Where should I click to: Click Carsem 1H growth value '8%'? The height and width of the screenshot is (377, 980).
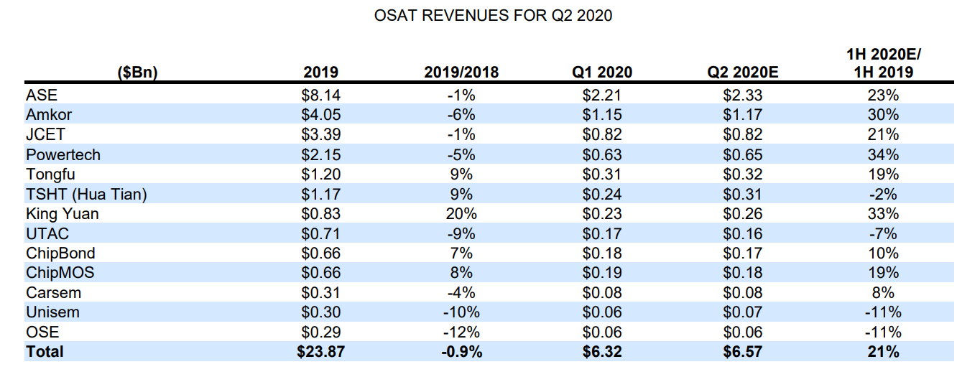click(884, 292)
